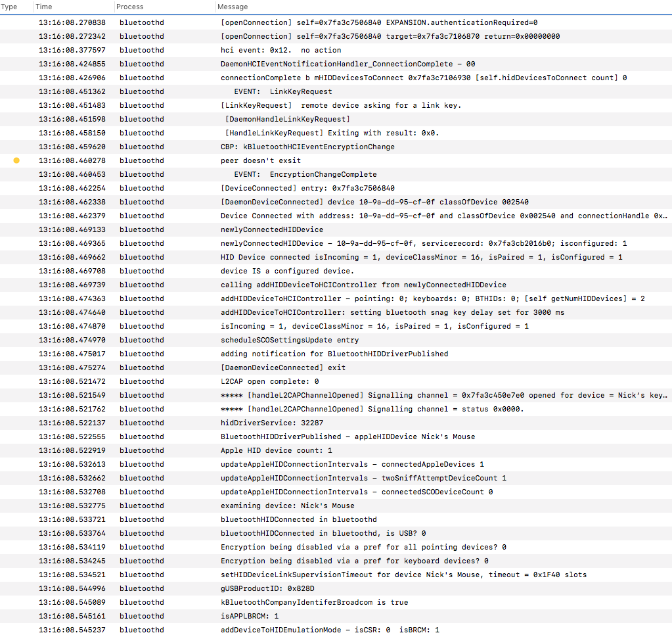Select 'gUSBProductID: 0x828D' message

267,588
